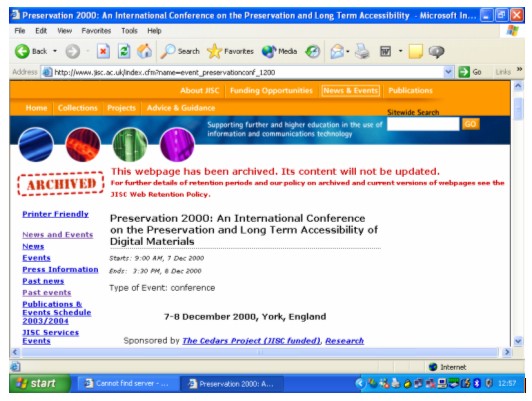Open the Past events link
The width and height of the screenshot is (532, 401).
click(x=47, y=292)
